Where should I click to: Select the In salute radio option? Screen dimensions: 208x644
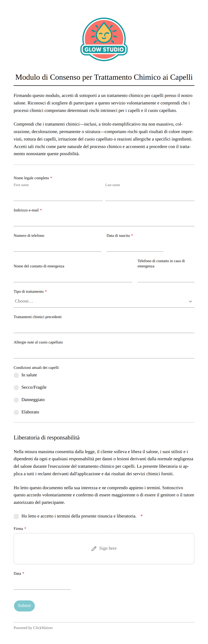[16, 375]
